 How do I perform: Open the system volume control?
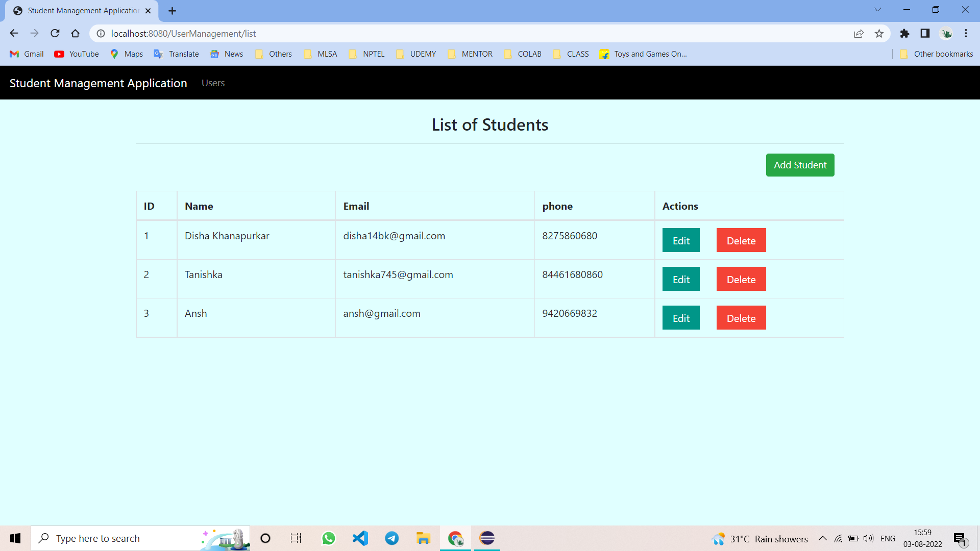coord(868,538)
